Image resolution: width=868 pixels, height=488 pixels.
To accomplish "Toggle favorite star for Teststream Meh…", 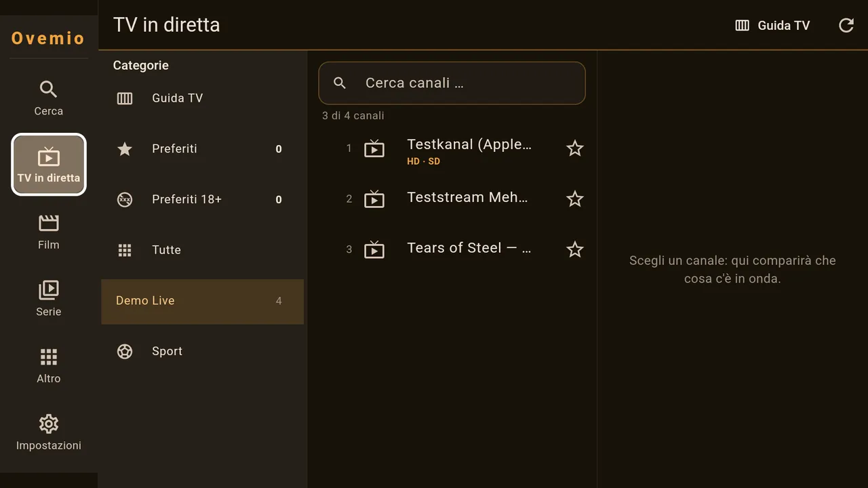I will (574, 199).
